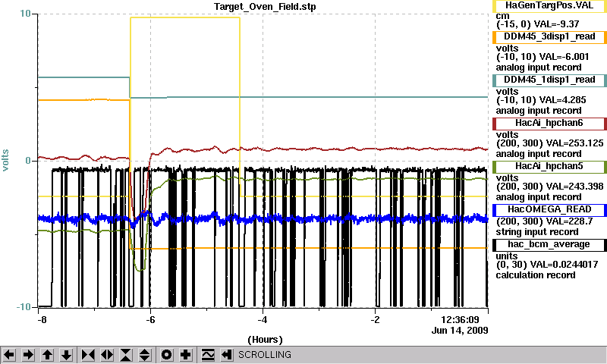
Task: Click the 'cm' units label under HaGenTargPos
Action: pyautogui.click(x=502, y=16)
